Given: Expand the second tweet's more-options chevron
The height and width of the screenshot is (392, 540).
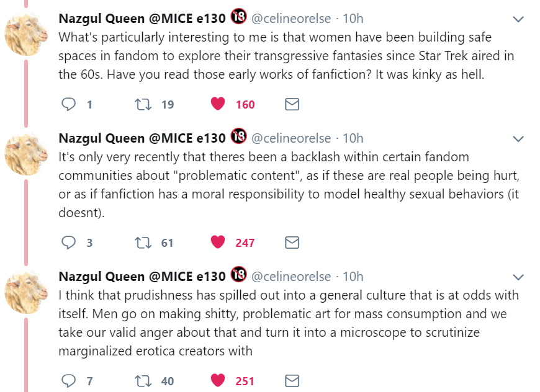Looking at the screenshot, I should (x=518, y=138).
